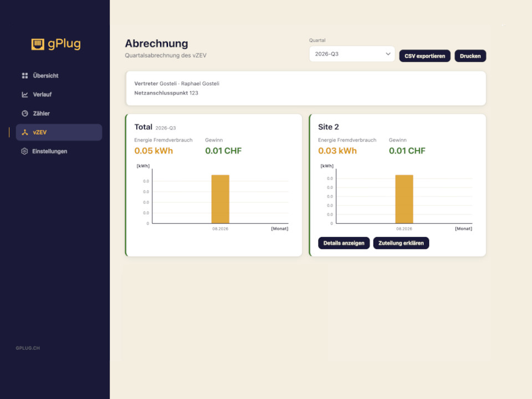Click Zuteilung erklären for Site 2
The width and height of the screenshot is (532, 399).
click(401, 243)
